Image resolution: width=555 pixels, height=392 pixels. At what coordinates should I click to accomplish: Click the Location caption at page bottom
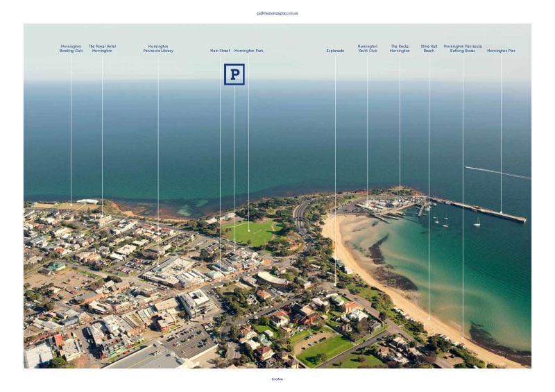pyautogui.click(x=277, y=379)
